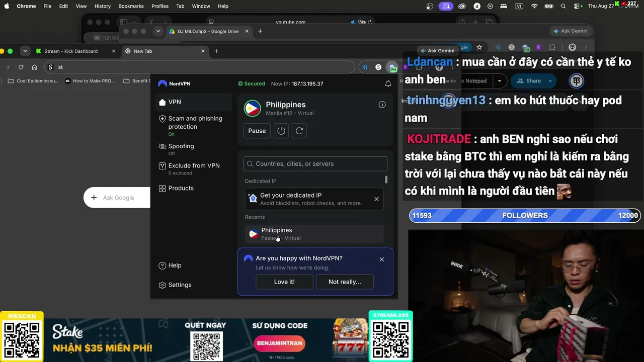Open Spotlight search from menu bar
This screenshot has height=362, width=644.
pos(563,6)
